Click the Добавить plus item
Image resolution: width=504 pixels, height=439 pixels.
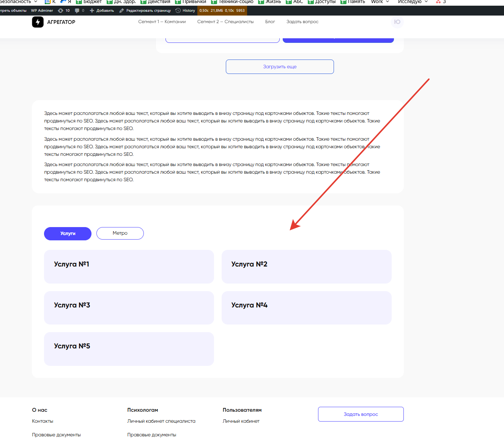coord(102,11)
